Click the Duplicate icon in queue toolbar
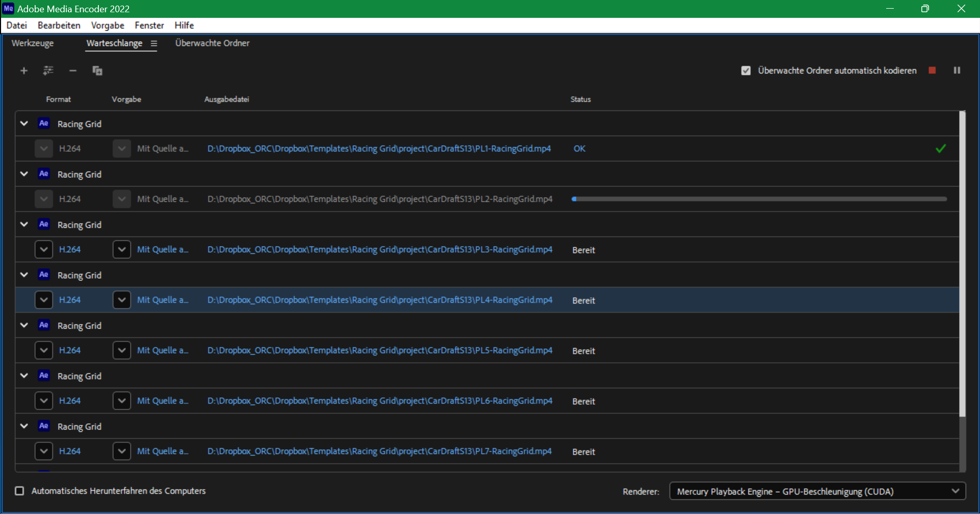Viewport: 980px width, 514px height. point(97,71)
